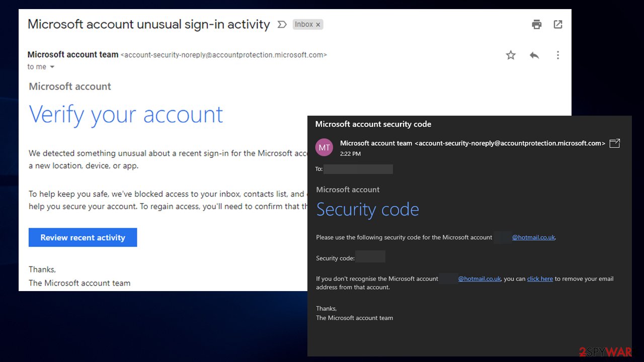
Task: Click subject 'Microsoft account unusual sign-in activity'
Action: [149, 24]
